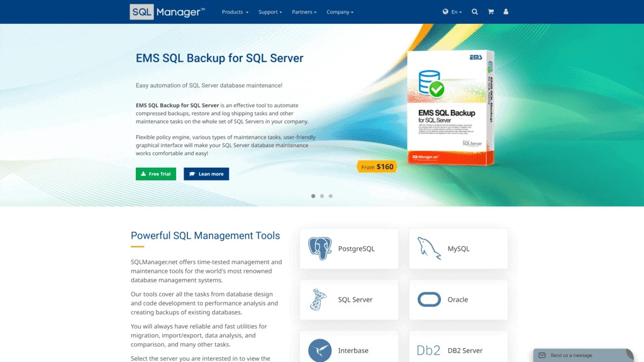Click the Oracle oval logo icon
This screenshot has width=644, height=362.
click(x=429, y=299)
